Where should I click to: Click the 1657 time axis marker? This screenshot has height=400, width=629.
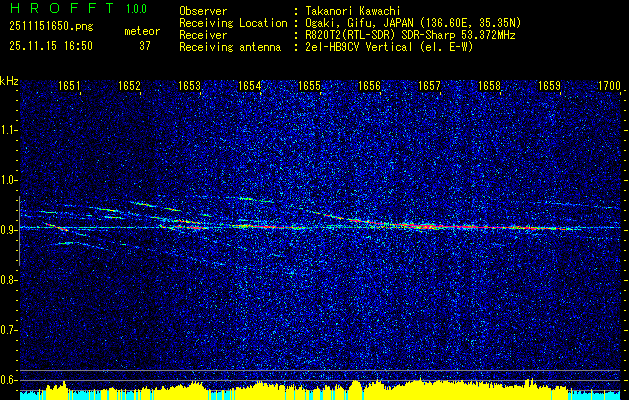pos(429,86)
